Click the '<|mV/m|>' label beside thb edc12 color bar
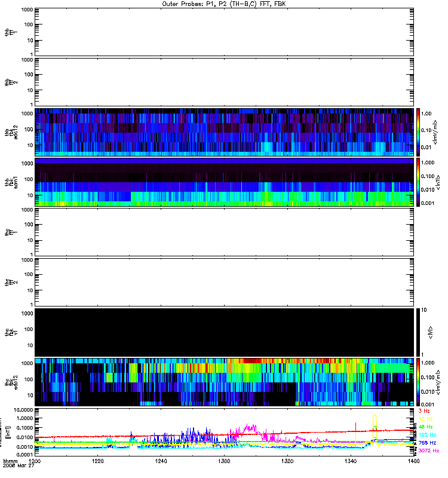 click(x=435, y=132)
